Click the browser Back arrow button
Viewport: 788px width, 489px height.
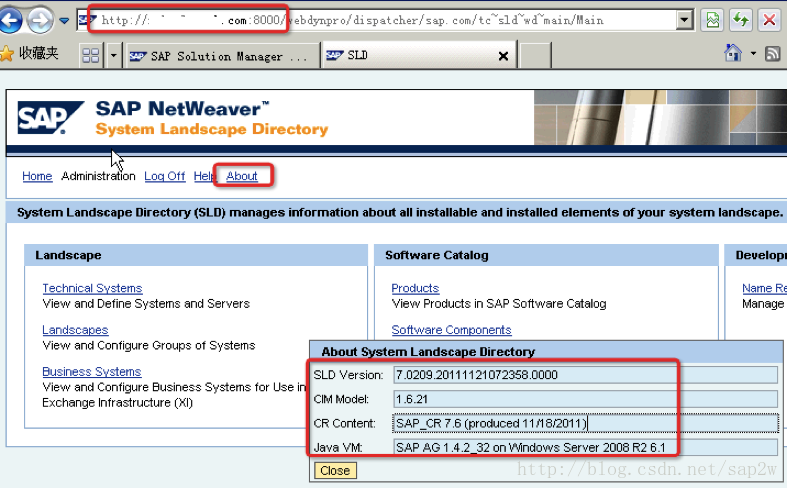[10, 21]
